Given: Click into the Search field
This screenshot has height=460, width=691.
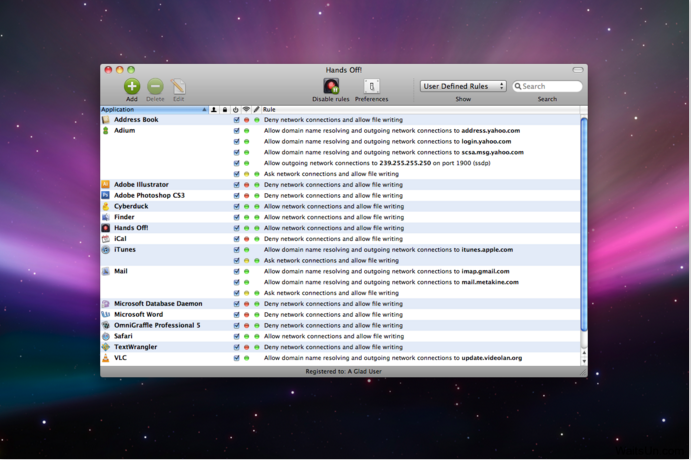Looking at the screenshot, I should point(547,86).
